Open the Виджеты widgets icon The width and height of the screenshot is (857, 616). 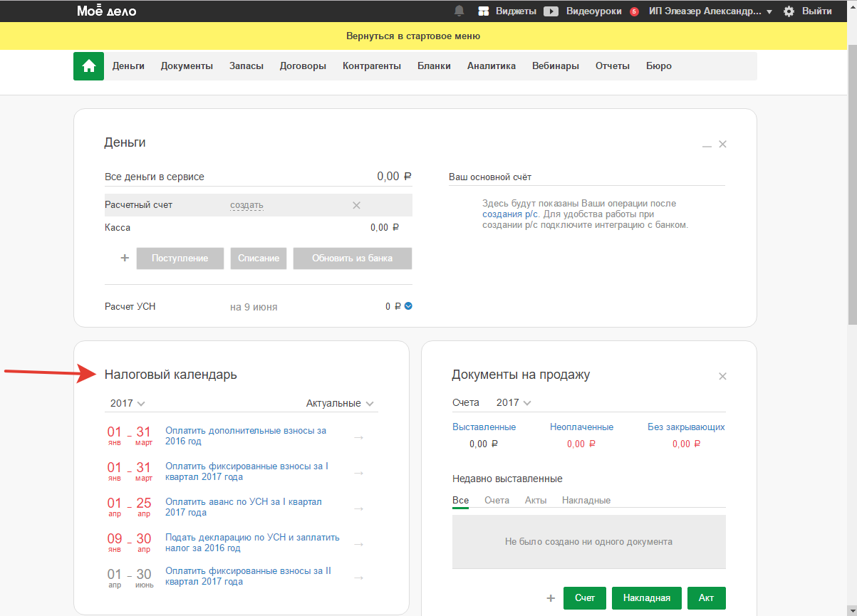pos(484,11)
